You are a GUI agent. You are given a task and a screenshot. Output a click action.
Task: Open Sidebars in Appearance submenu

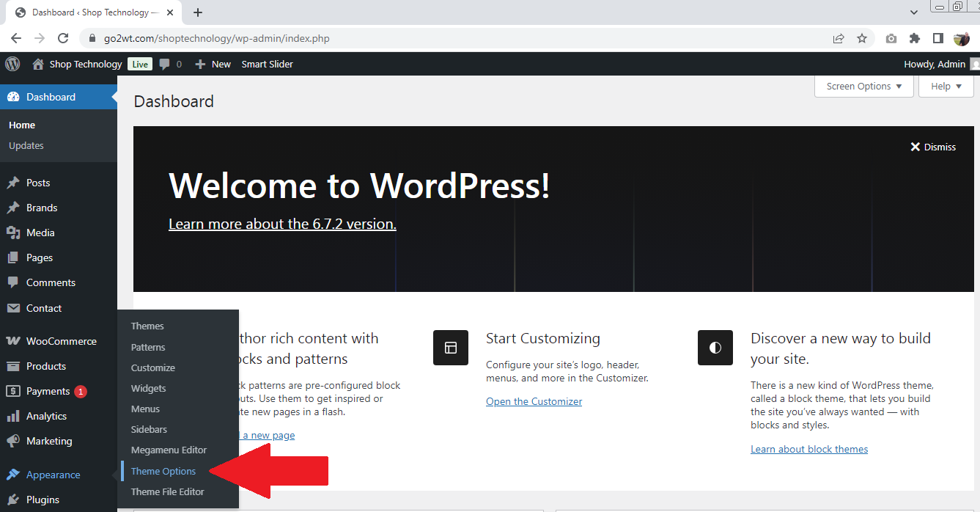[x=149, y=429]
